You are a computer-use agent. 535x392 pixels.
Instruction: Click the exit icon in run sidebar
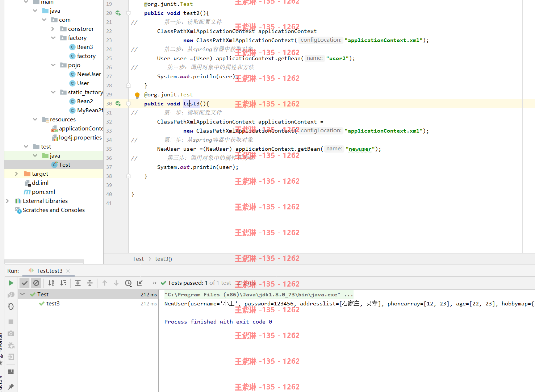pyautogui.click(x=11, y=357)
